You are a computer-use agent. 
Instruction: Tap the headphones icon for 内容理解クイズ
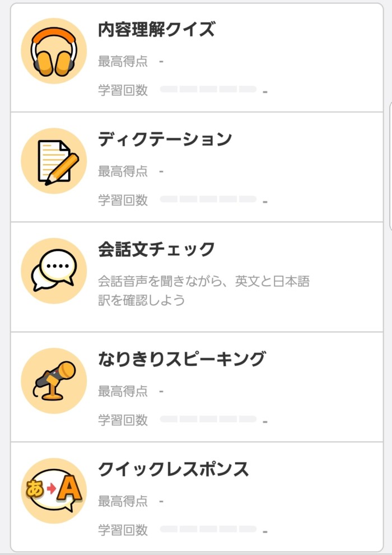coord(54,51)
